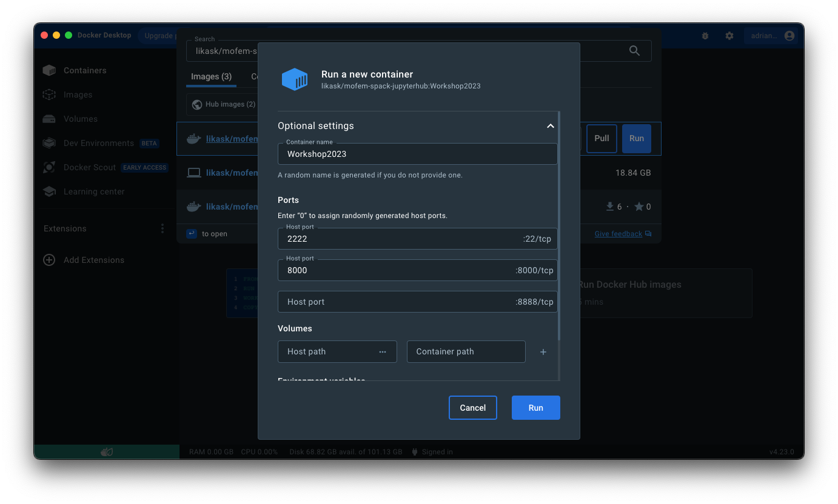The width and height of the screenshot is (838, 504).
Task: Click the bug report icon
Action: 705,36
